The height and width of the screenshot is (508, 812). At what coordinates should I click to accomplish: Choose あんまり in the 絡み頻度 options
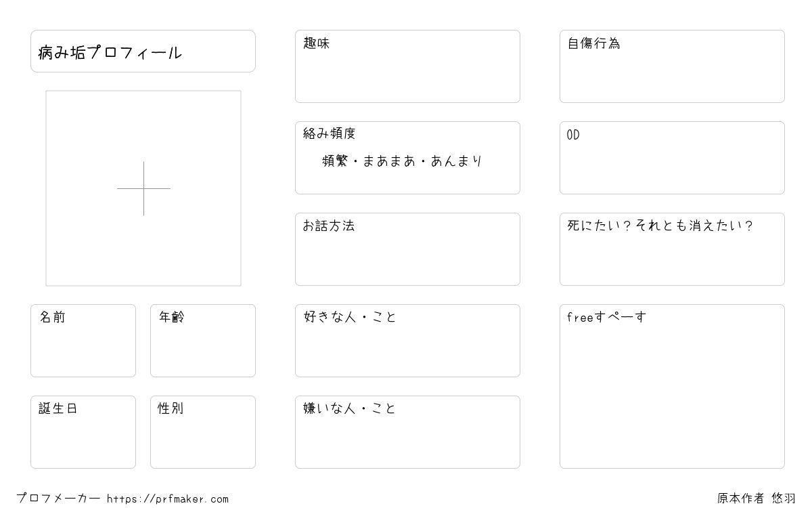(455, 161)
